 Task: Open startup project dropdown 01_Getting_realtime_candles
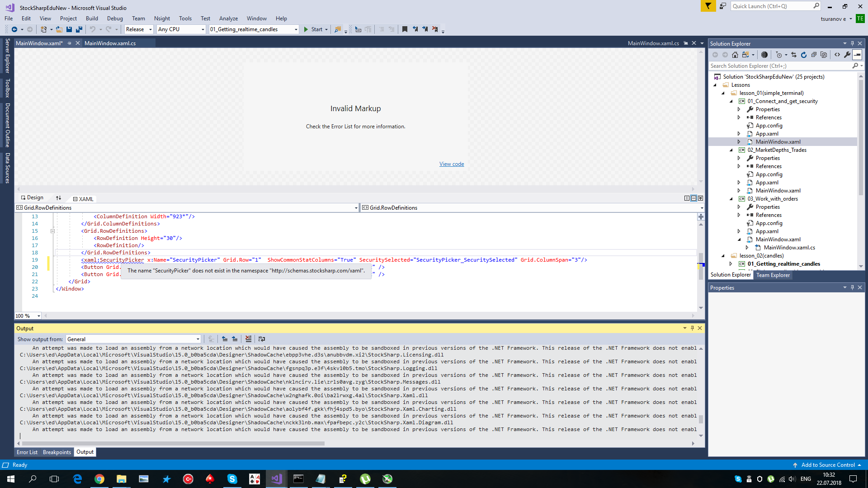pos(254,29)
